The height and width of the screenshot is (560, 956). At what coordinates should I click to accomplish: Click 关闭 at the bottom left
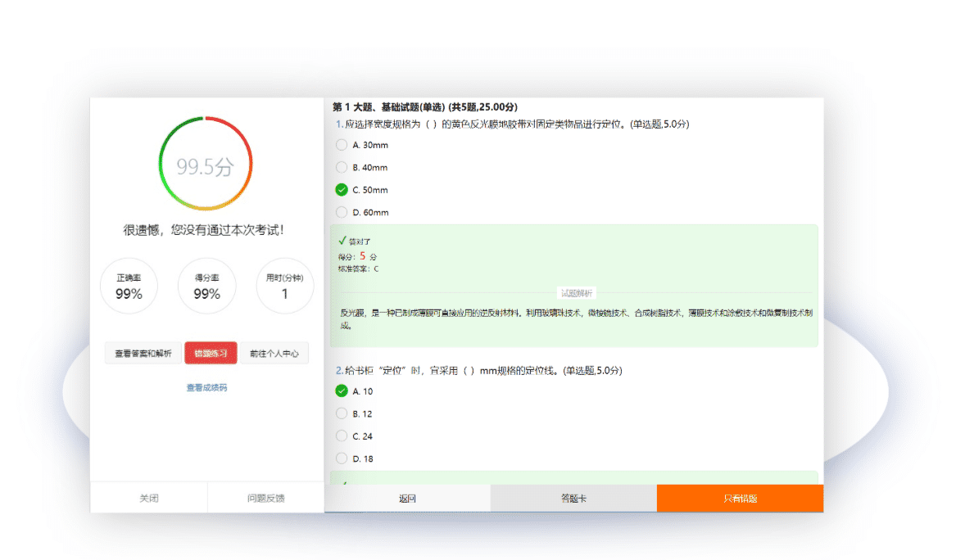click(148, 498)
